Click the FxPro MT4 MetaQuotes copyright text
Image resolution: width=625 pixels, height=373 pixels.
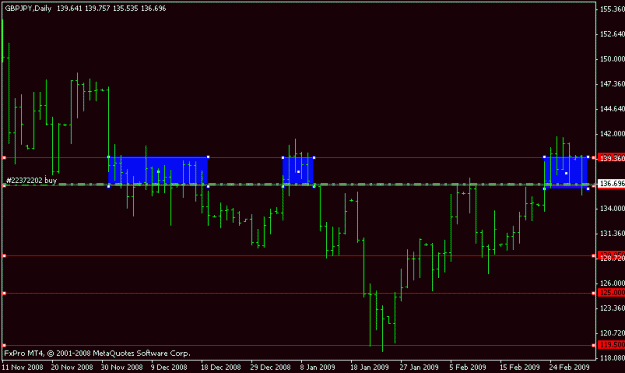pos(97,353)
